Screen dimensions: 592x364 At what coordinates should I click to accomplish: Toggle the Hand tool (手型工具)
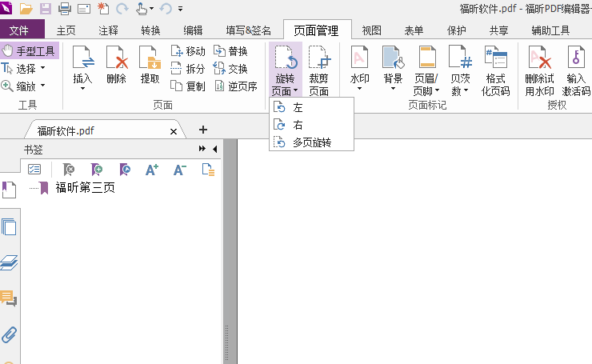pyautogui.click(x=30, y=51)
